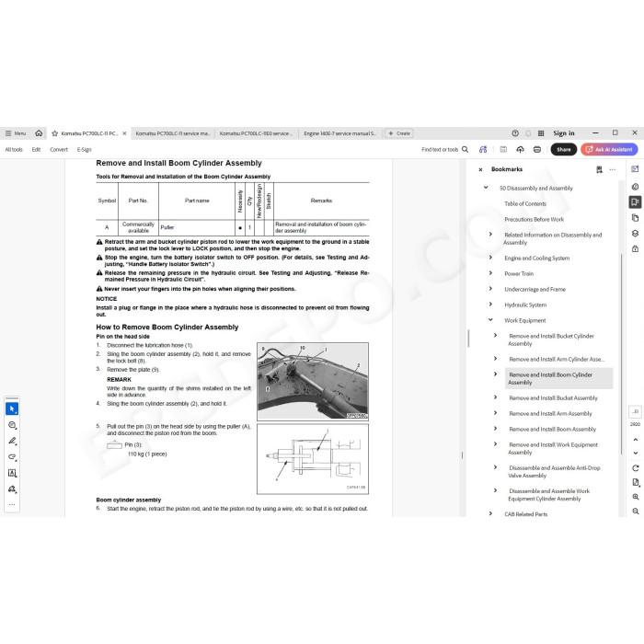Close the Bookmarks panel
Screen dimensions: 644x644
(x=480, y=169)
